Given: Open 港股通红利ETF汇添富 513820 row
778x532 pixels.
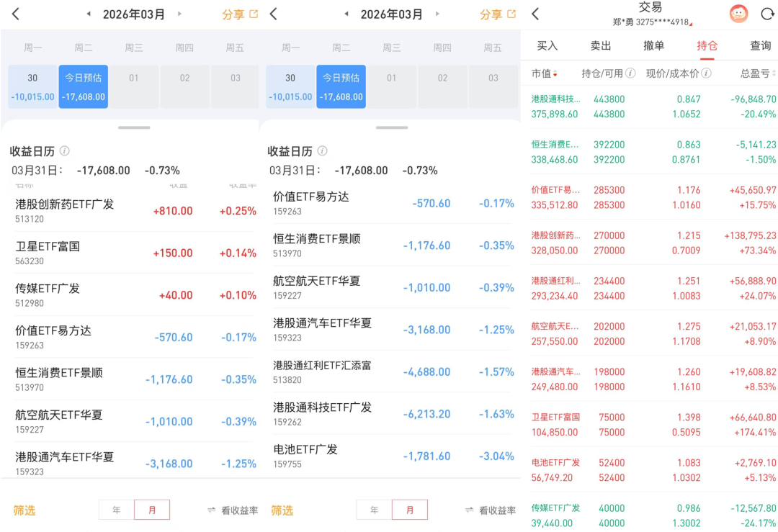Looking at the screenshot, I should coord(392,372).
